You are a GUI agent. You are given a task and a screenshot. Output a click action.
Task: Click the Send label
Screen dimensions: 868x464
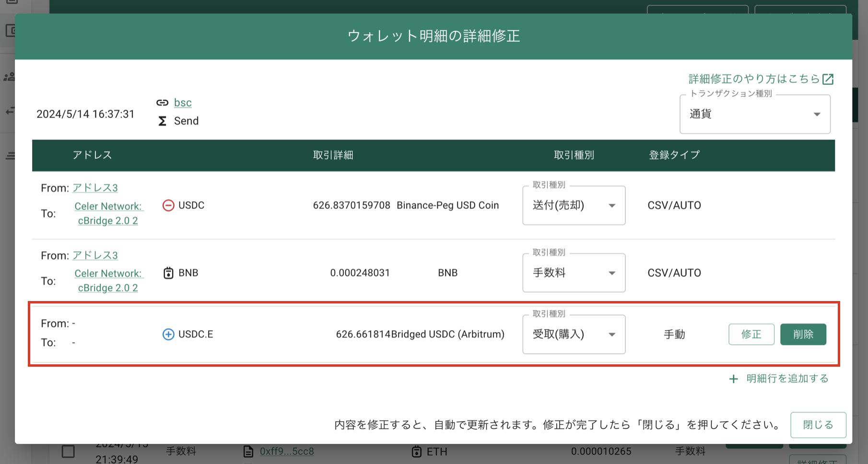(x=186, y=121)
